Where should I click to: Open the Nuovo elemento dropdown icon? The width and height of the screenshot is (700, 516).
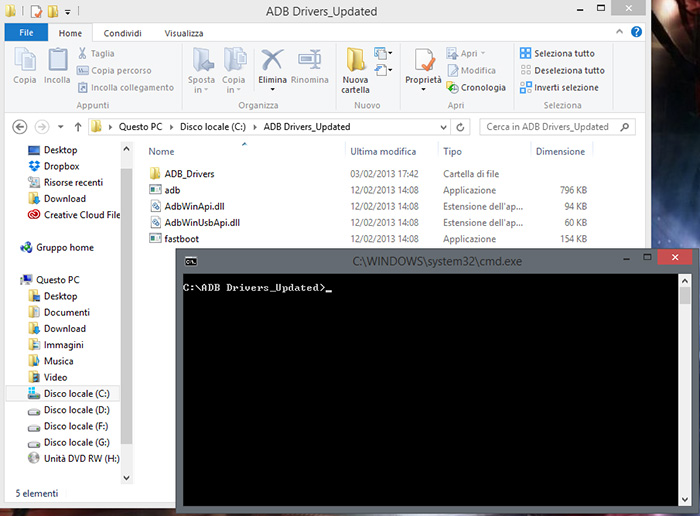click(383, 53)
